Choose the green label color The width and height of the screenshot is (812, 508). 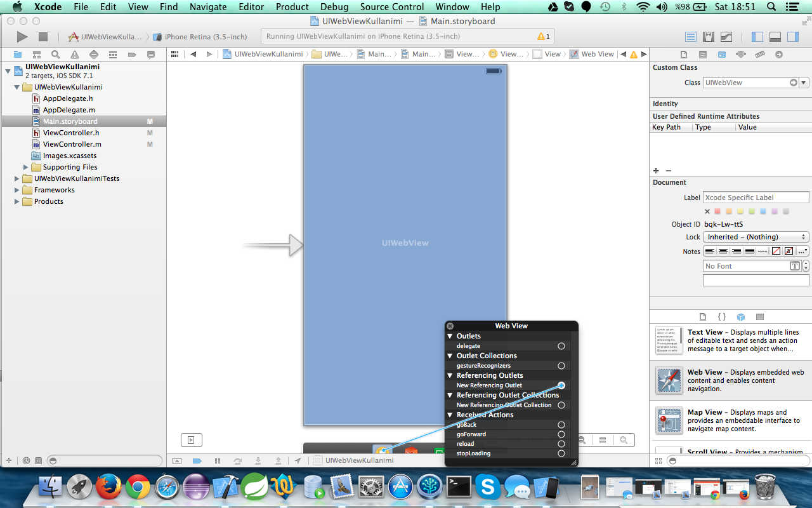coord(752,211)
